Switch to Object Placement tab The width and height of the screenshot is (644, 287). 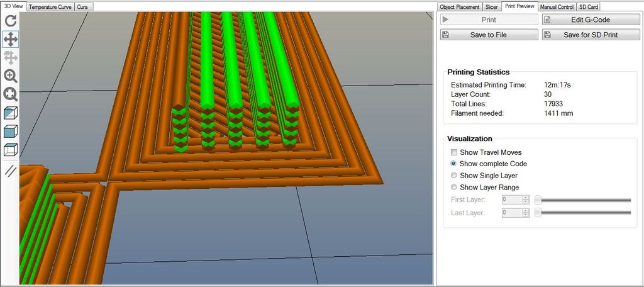459,7
